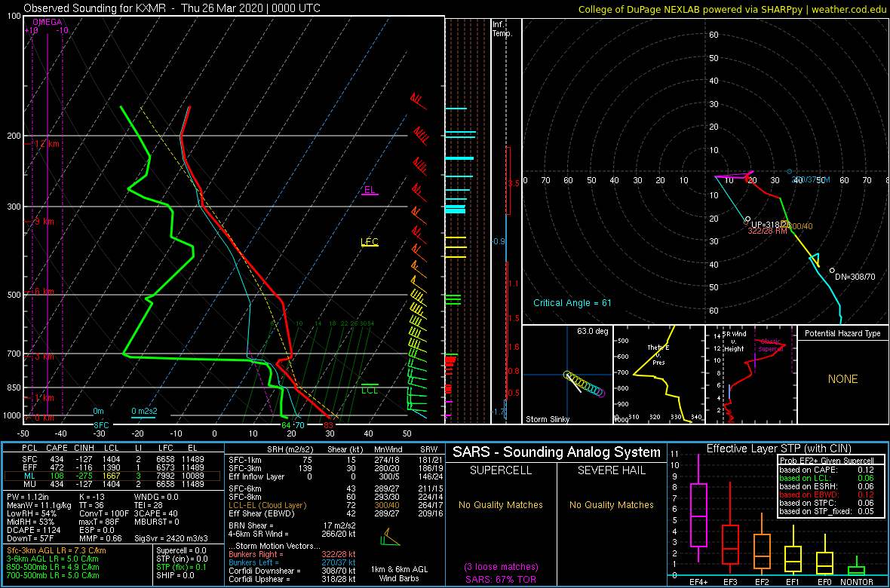
Task: Click the Bunkers Right = 322/28 kt line
Action: coord(292,554)
